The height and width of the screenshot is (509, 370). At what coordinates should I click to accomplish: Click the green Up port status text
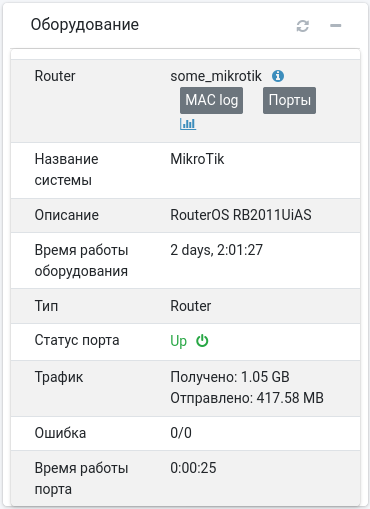pyautogui.click(x=178, y=341)
